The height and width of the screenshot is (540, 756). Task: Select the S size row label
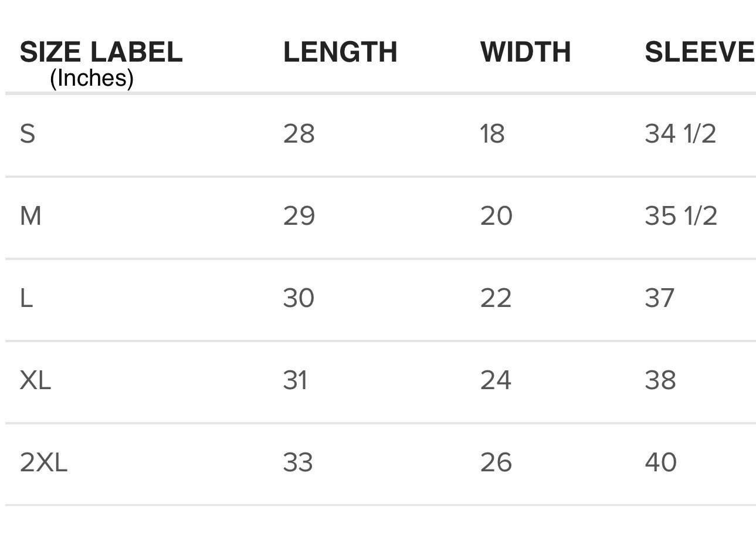point(28,134)
